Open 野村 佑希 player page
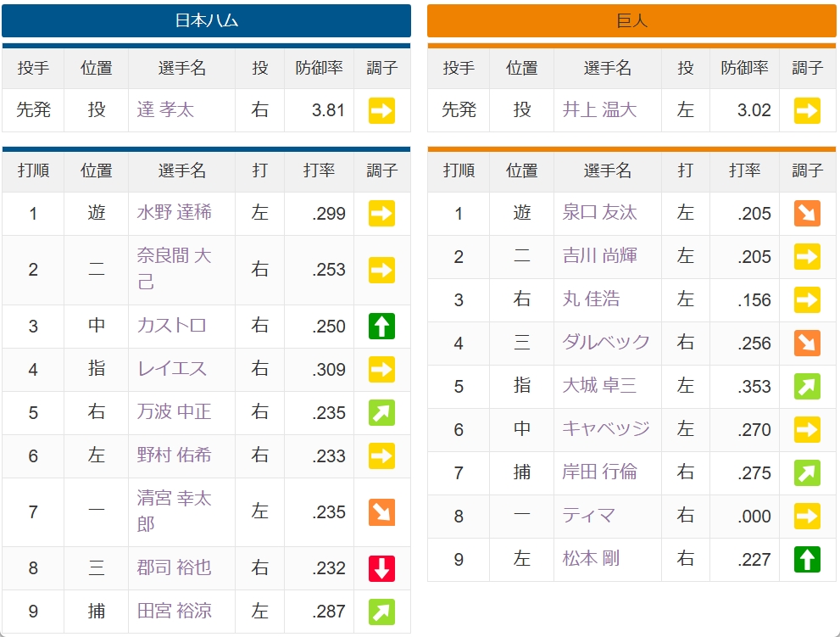 pos(174,455)
